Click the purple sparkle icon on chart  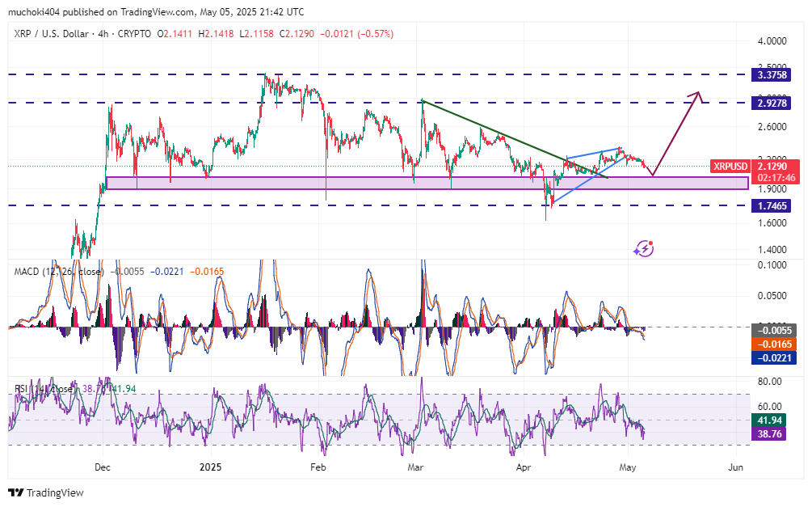tap(644, 249)
